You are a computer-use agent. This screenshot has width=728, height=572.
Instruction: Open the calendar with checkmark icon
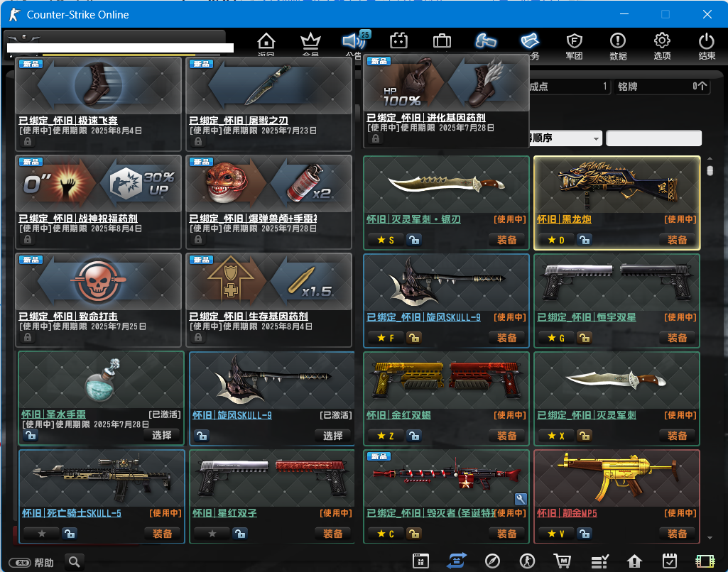click(x=670, y=561)
